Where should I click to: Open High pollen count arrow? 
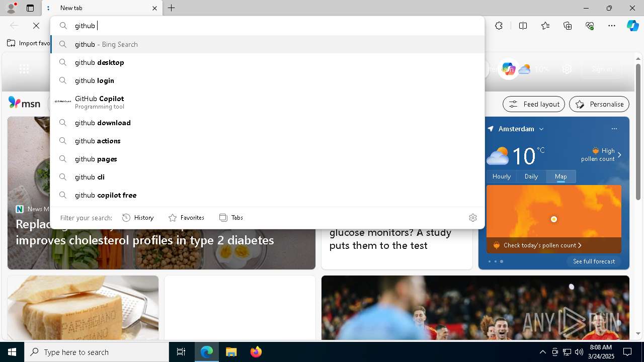(619, 155)
